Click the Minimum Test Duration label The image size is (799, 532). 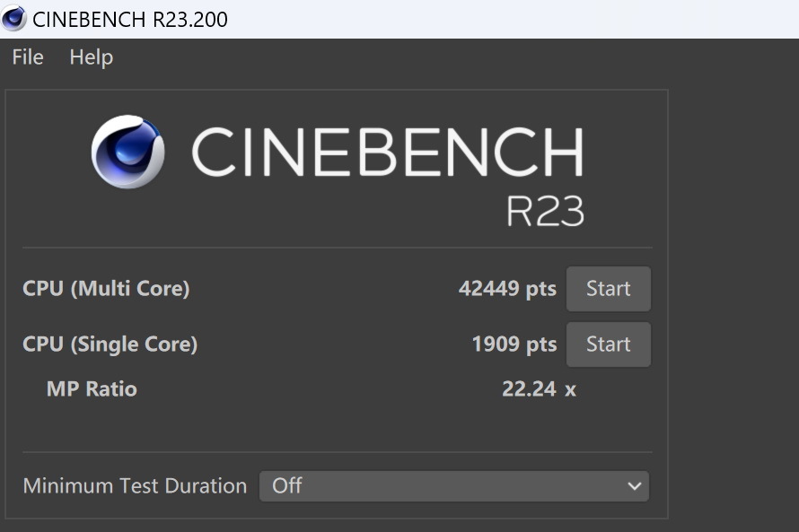tap(135, 486)
